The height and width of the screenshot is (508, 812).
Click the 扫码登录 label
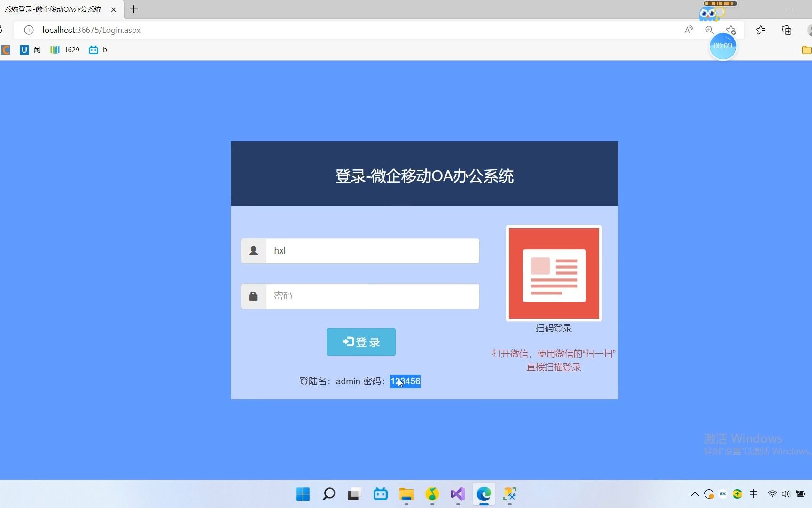(x=554, y=328)
